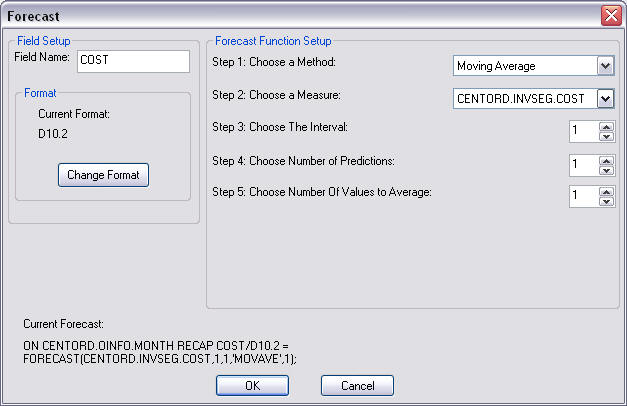Image resolution: width=627 pixels, height=406 pixels.
Task: Click the Change Format button
Action: click(103, 175)
